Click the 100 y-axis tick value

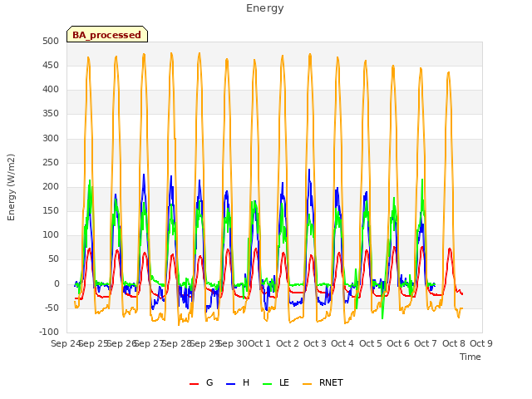[x=51, y=234]
